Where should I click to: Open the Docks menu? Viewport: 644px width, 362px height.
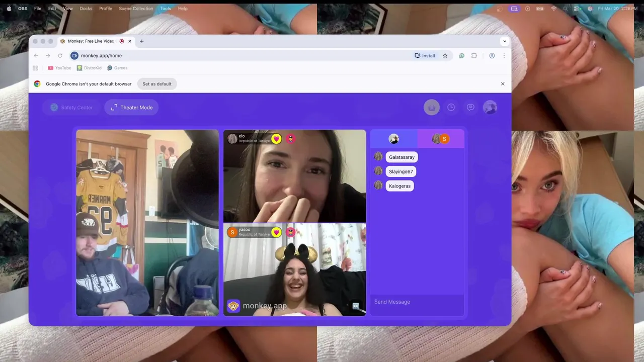[86, 9]
